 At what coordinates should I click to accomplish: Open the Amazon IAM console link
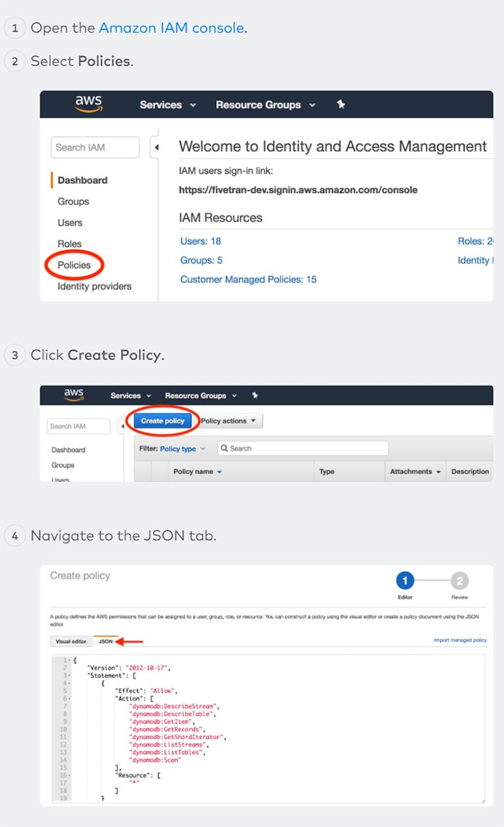(171, 28)
